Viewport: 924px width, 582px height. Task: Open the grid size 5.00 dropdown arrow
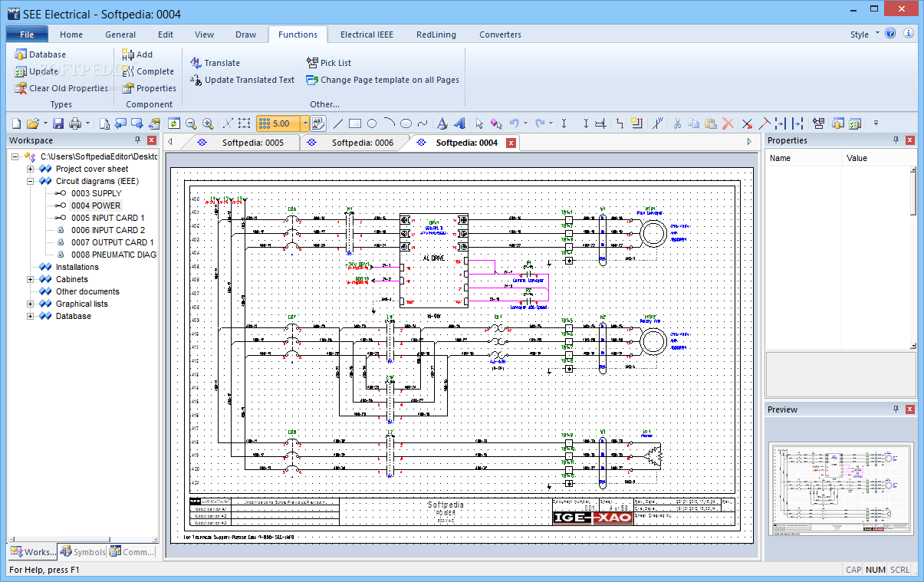pyautogui.click(x=304, y=123)
